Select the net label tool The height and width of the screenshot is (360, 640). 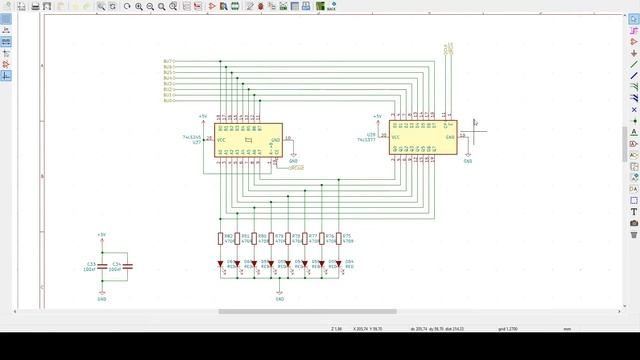633,132
